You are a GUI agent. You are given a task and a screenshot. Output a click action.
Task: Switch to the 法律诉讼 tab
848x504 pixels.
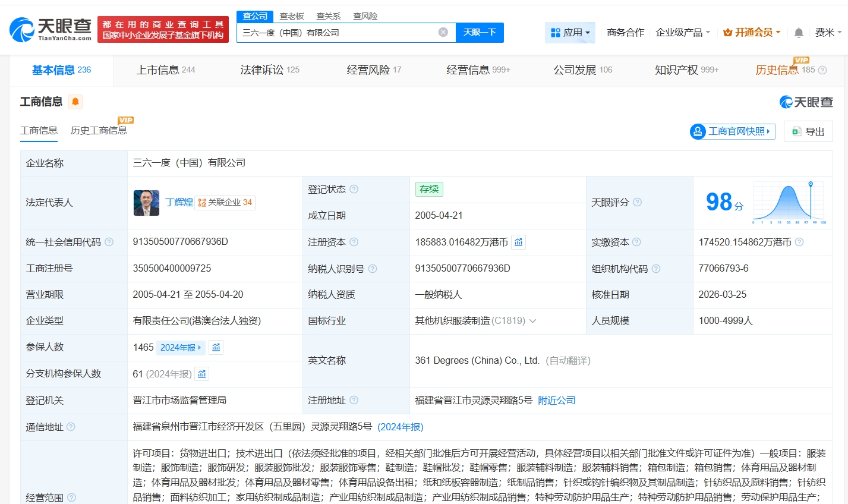[269, 70]
